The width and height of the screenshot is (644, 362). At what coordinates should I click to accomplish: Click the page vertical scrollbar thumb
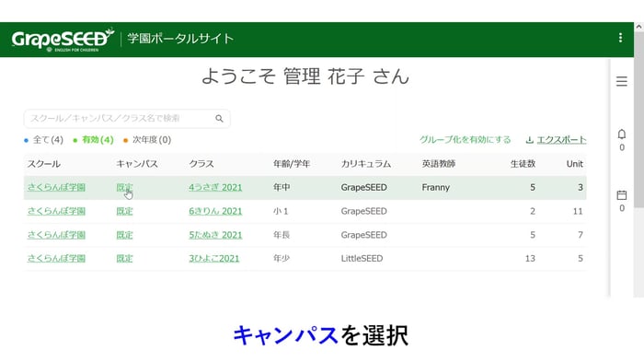pos(638,120)
